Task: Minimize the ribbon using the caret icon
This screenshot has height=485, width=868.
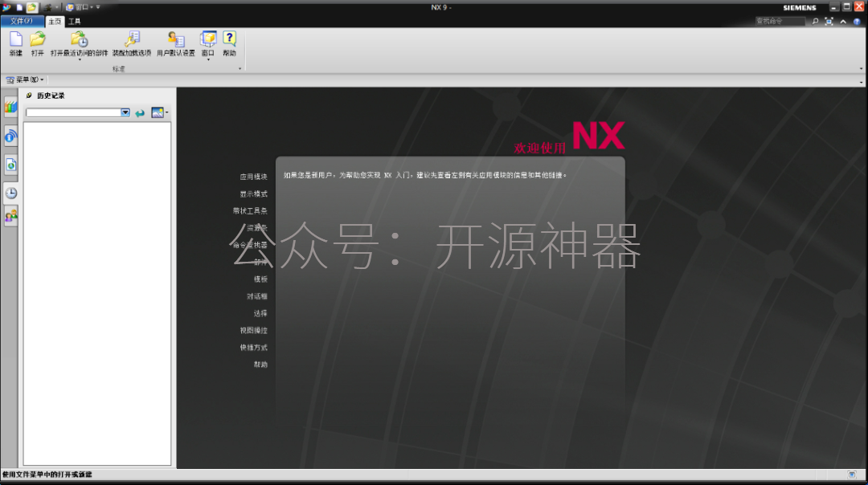Action: pyautogui.click(x=843, y=22)
